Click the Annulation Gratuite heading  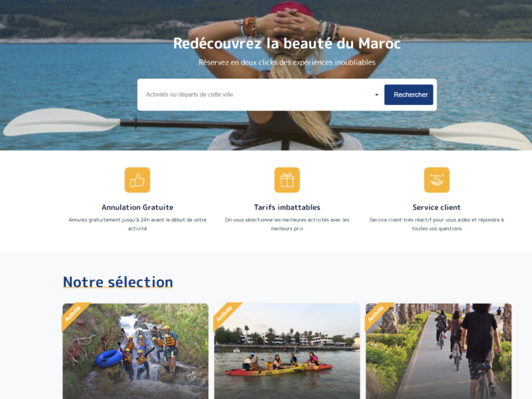138,207
